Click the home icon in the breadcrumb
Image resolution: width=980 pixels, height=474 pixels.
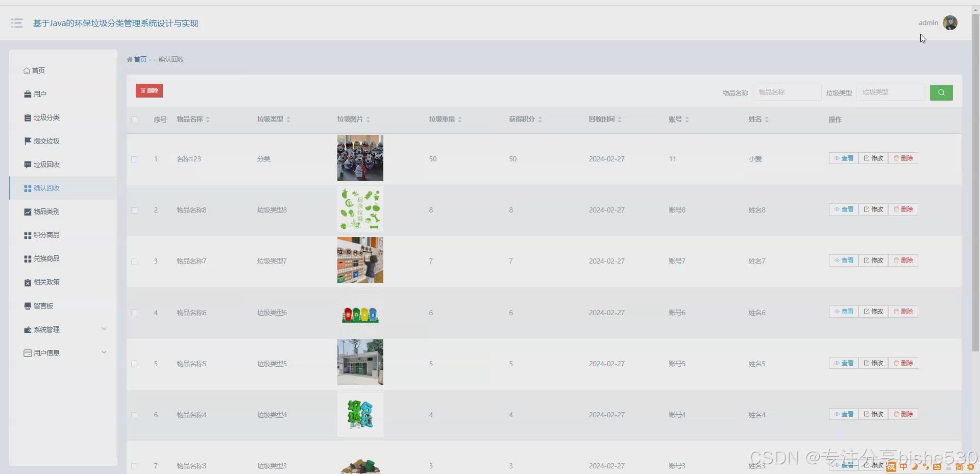click(x=130, y=59)
